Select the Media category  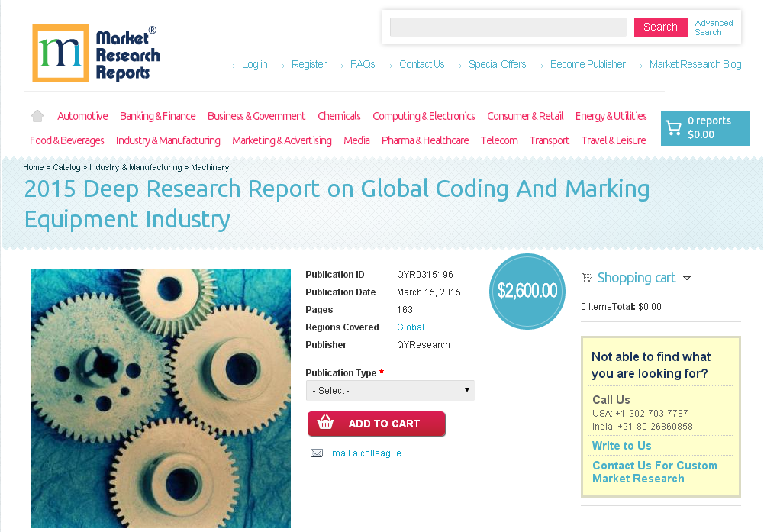pos(356,140)
